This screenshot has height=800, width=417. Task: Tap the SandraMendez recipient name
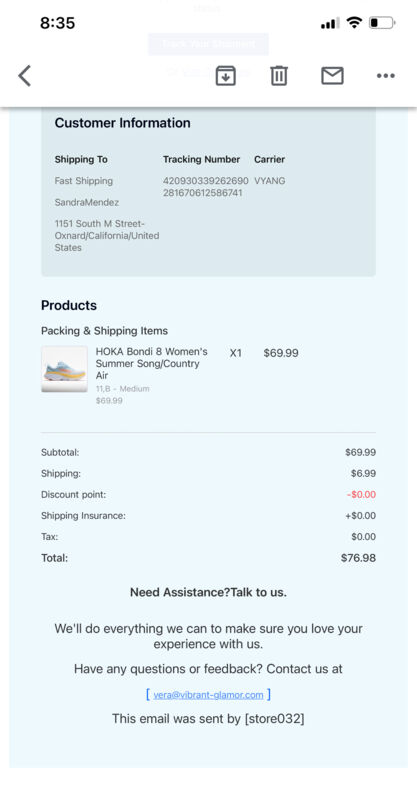pos(87,203)
